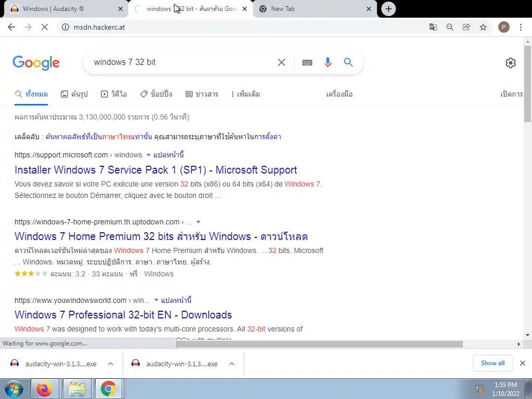Screen dimensions: 532x399
Task: Close the windows 7 32 bit search tab
Action: tap(245, 9)
